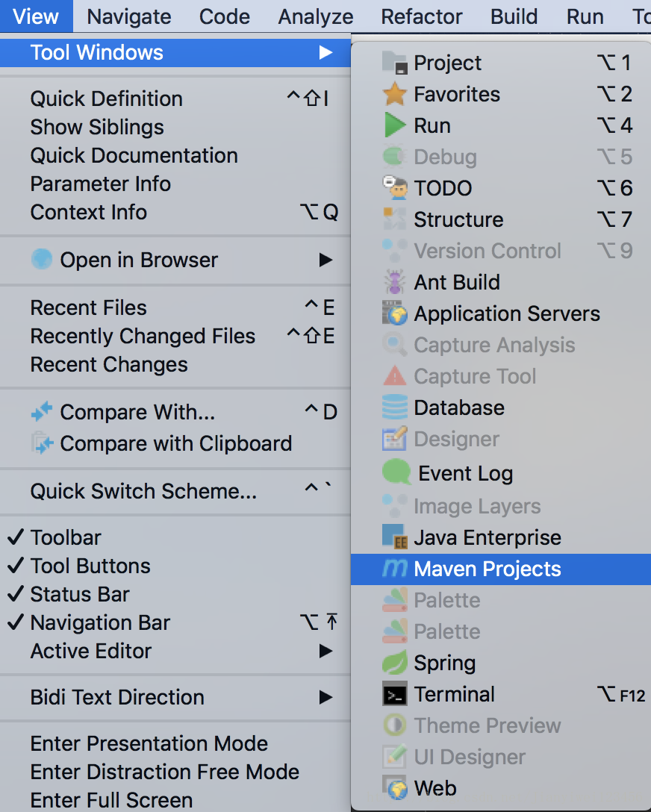Open the View menu
This screenshot has width=651, height=812.
point(36,16)
